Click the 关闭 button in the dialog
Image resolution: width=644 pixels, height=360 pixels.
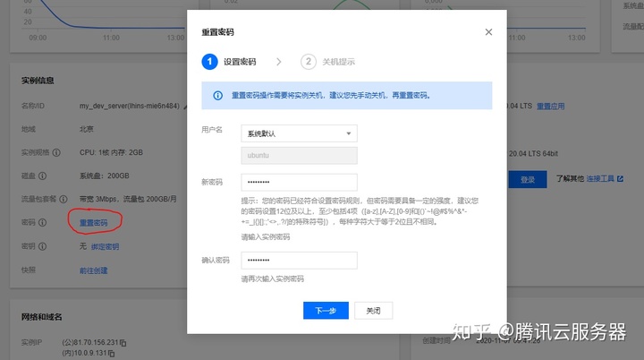373,311
